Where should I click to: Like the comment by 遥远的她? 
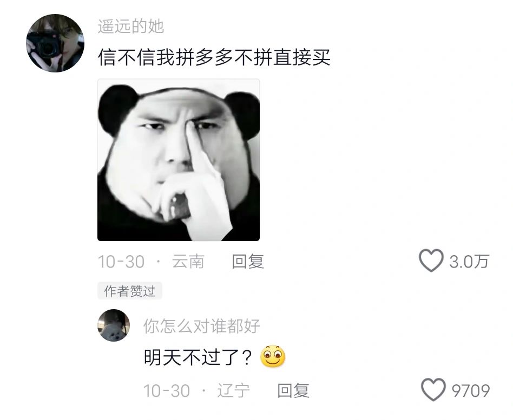click(x=431, y=261)
